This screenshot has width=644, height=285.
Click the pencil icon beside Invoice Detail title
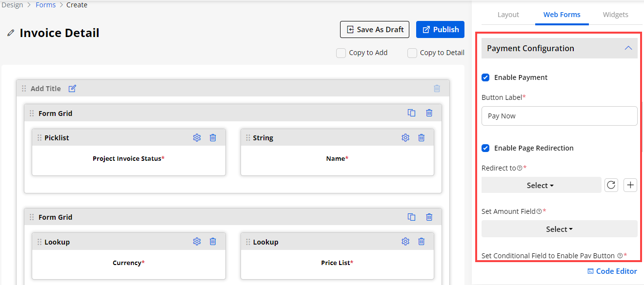[11, 33]
